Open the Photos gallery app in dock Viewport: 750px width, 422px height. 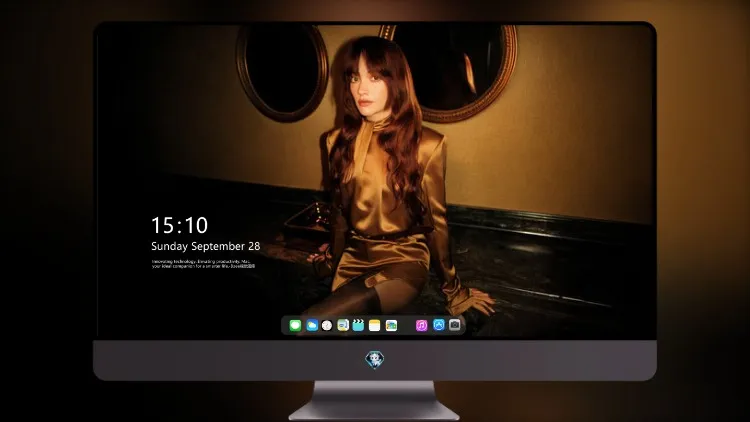tap(391, 325)
